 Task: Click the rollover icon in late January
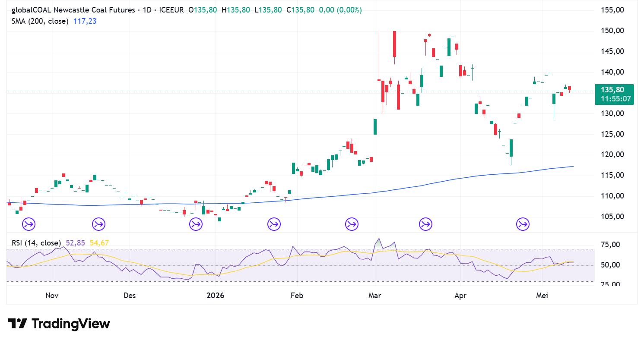coord(274,224)
